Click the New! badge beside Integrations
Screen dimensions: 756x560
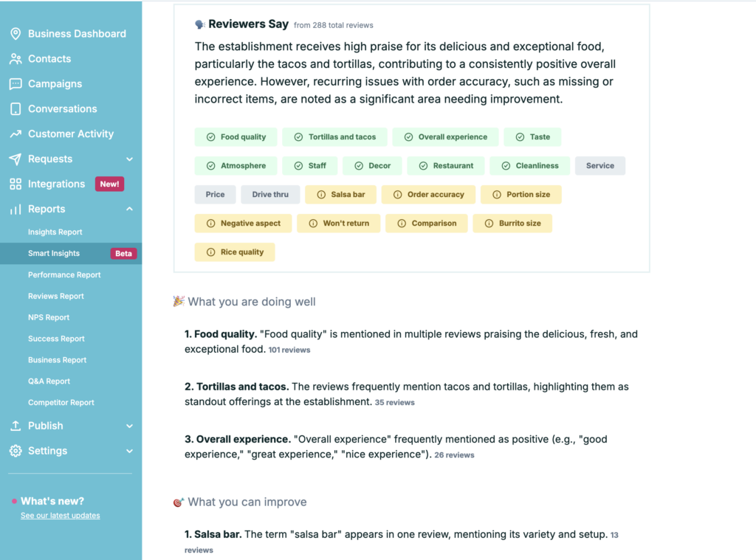(x=109, y=184)
